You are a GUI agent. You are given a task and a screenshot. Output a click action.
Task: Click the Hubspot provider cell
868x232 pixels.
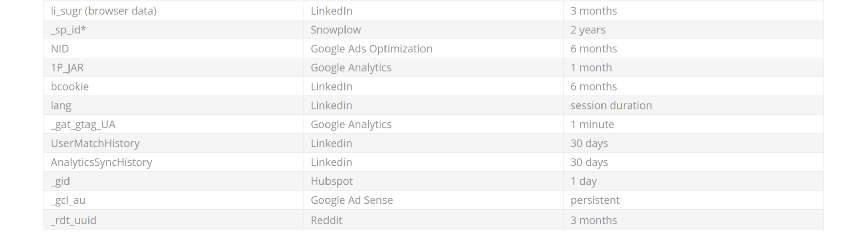click(332, 181)
